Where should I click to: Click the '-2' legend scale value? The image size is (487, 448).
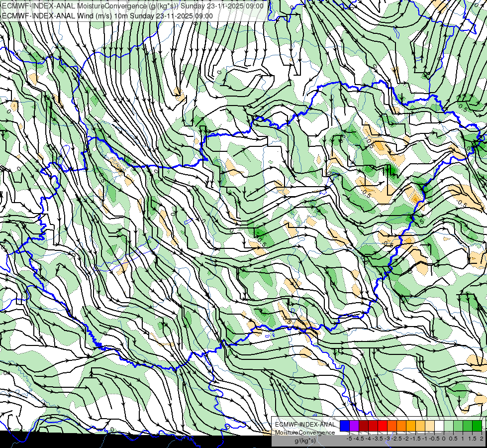(406, 439)
